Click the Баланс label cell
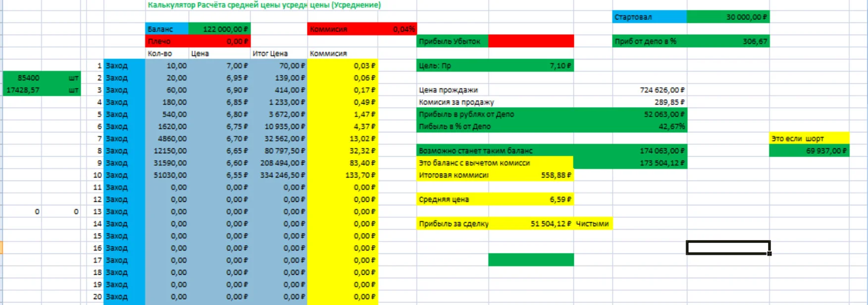This screenshot has width=868, height=305. (x=167, y=29)
